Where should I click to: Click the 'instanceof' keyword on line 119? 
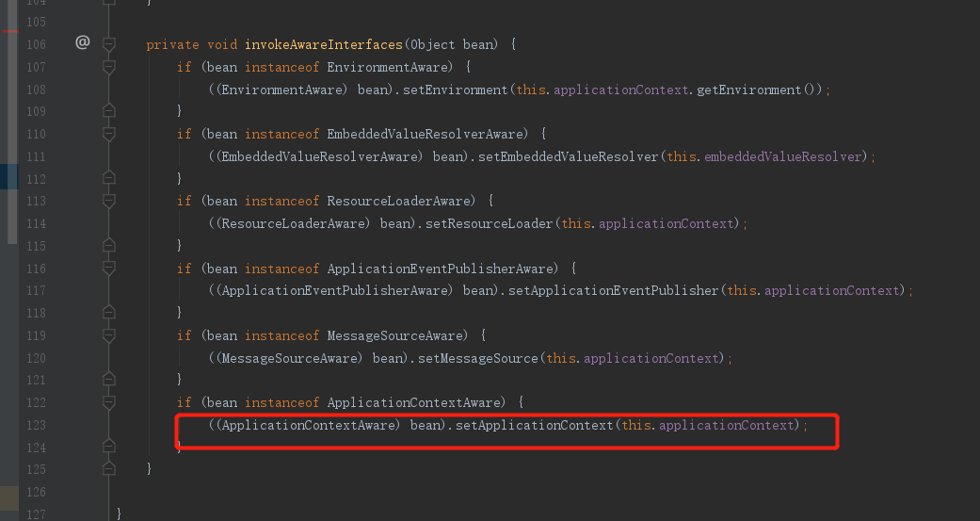(281, 335)
